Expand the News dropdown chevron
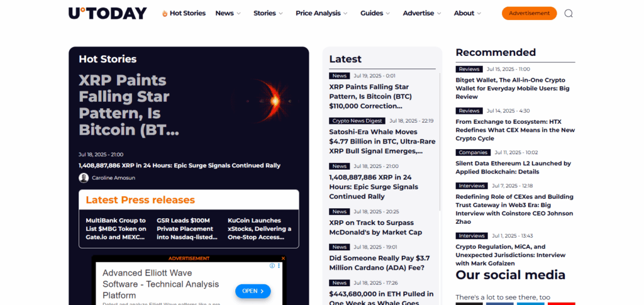This screenshot has height=305, width=644. pos(238,14)
